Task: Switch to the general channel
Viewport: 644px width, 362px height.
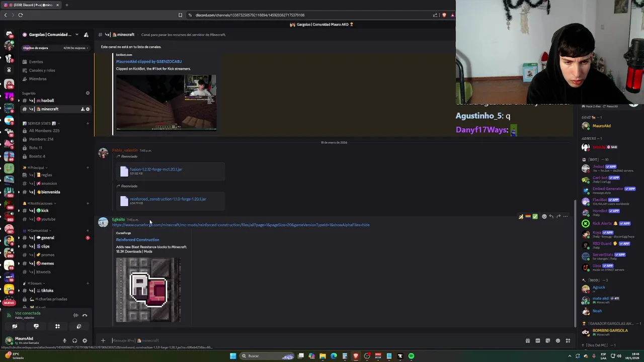Action: (x=55, y=238)
